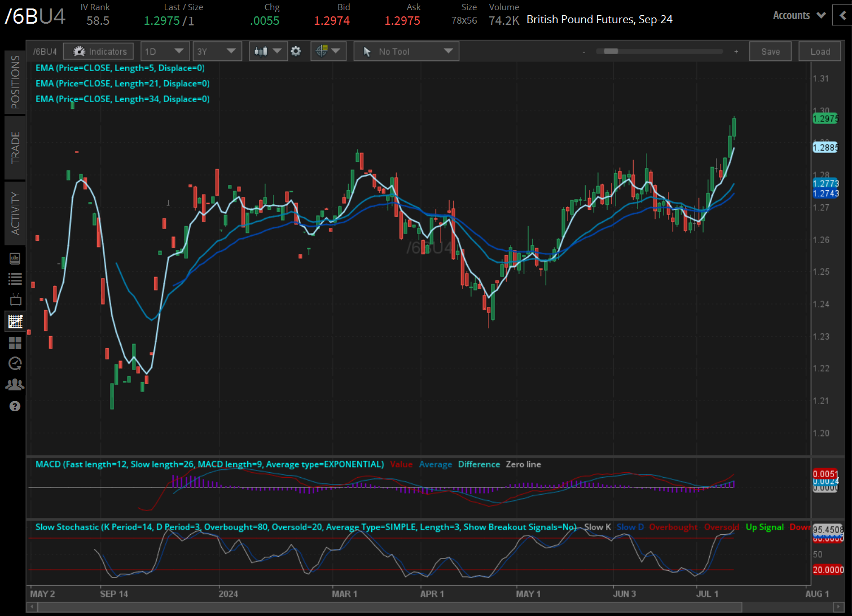The width and height of the screenshot is (852, 616).
Task: Open the four-tile dashboard icon
Action: coord(15,343)
